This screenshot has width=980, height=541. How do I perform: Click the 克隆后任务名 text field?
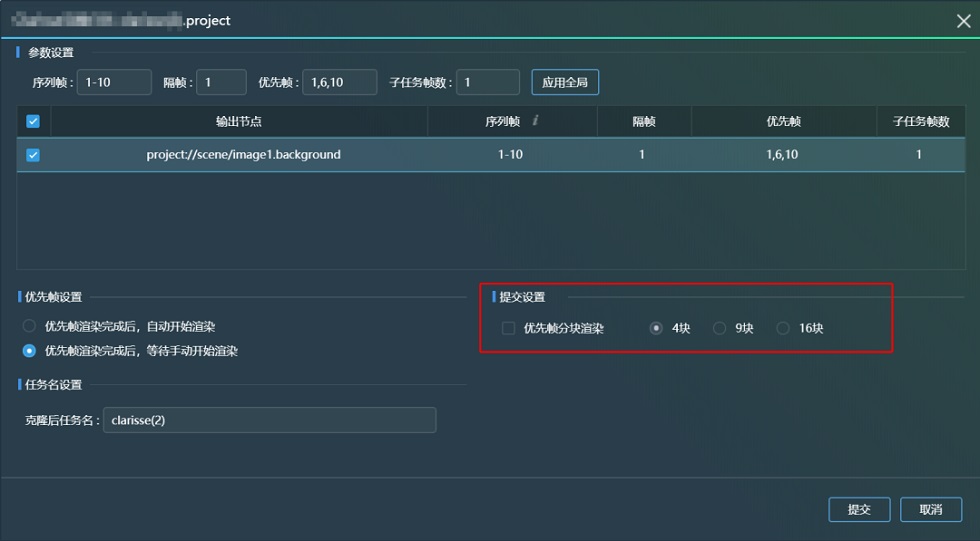click(x=270, y=420)
